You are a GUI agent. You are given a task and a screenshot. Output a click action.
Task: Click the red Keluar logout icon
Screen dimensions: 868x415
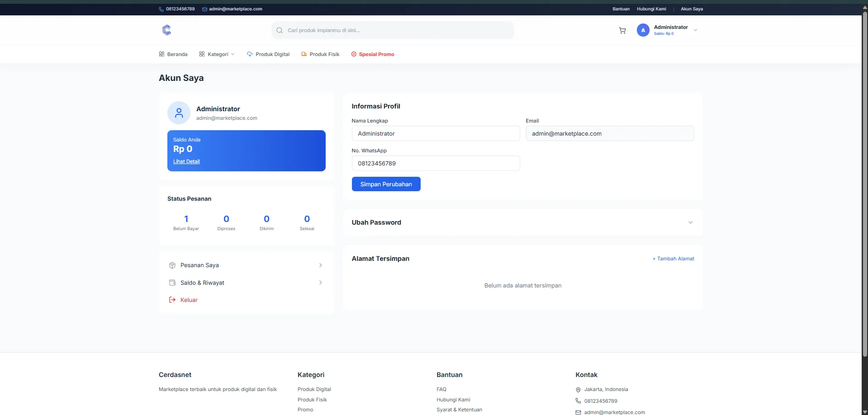pos(172,300)
